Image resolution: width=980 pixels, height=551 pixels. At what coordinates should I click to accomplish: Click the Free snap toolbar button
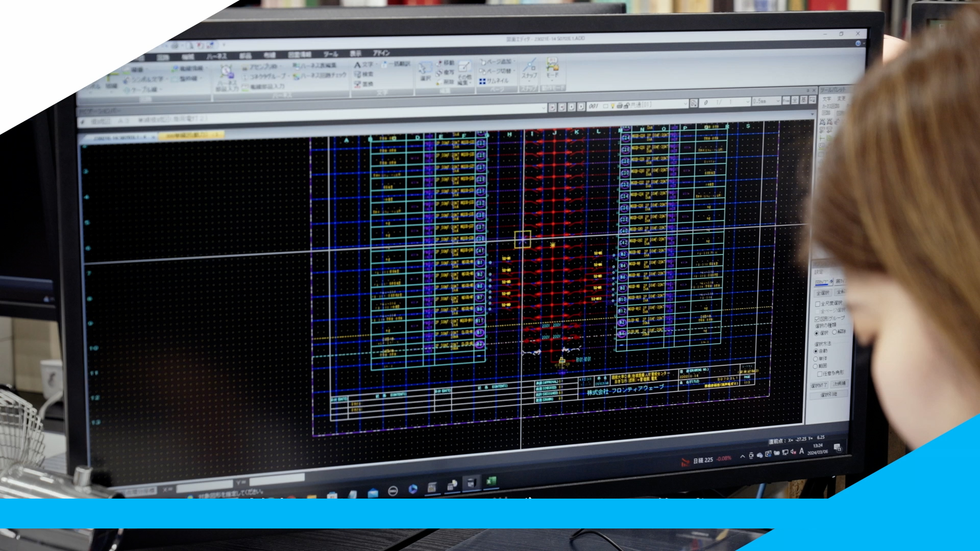pyautogui.click(x=787, y=100)
